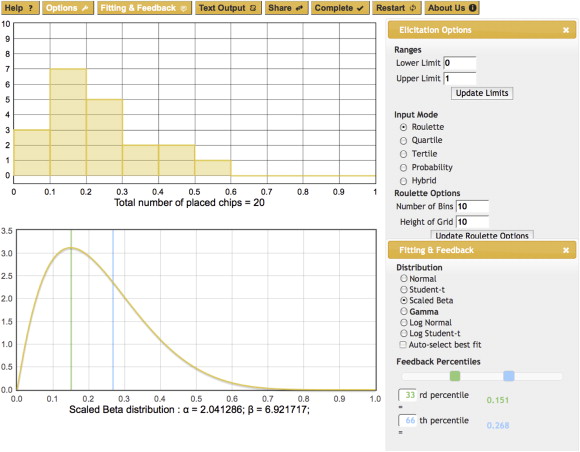Open the Text Output button
This screenshot has height=452, width=580.
[228, 8]
